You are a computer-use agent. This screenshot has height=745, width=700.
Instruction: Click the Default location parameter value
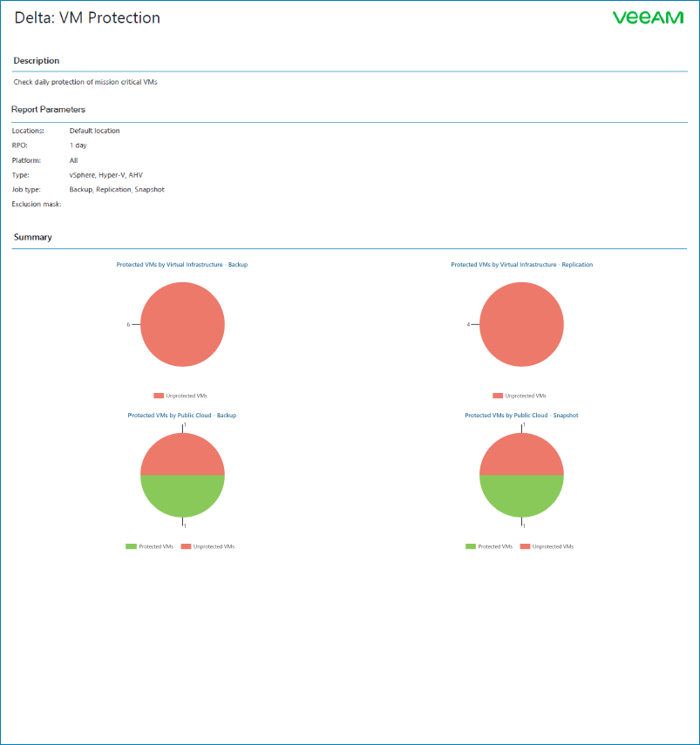(x=94, y=131)
